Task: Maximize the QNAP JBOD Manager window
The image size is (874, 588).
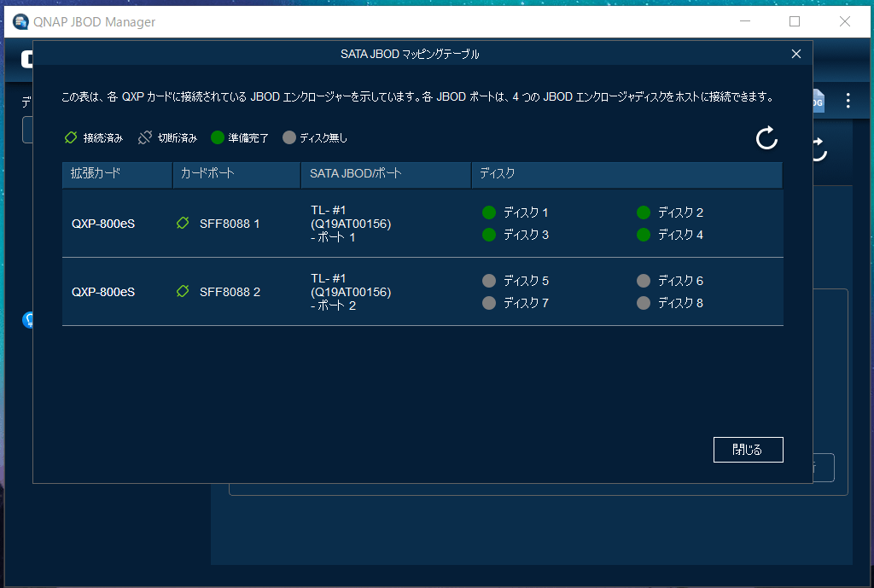Action: click(795, 21)
